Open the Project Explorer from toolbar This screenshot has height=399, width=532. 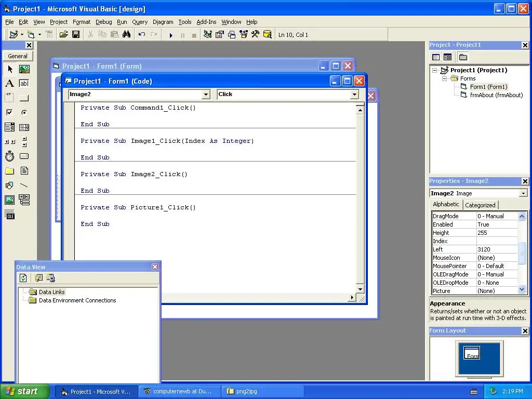click(x=208, y=35)
